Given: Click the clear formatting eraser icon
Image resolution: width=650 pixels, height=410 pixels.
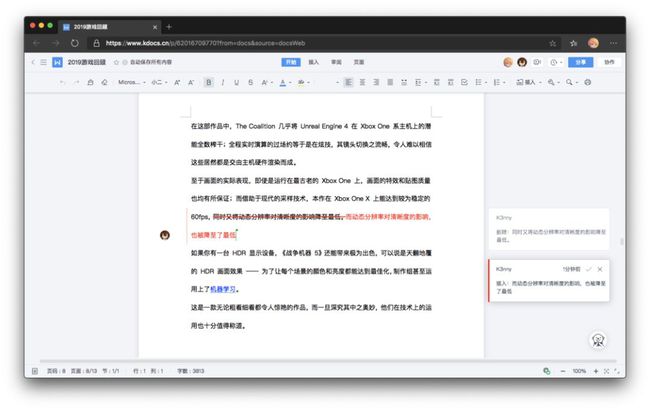Looking at the screenshot, I should click(x=104, y=82).
